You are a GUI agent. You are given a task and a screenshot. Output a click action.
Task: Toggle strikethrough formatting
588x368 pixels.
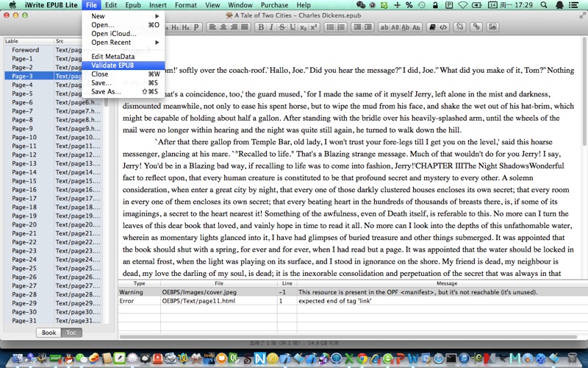(282, 27)
